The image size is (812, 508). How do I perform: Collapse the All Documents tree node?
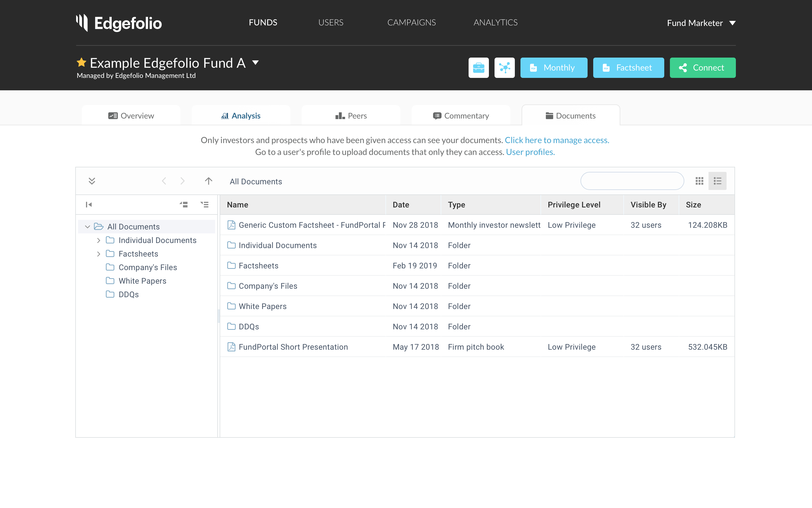88,227
